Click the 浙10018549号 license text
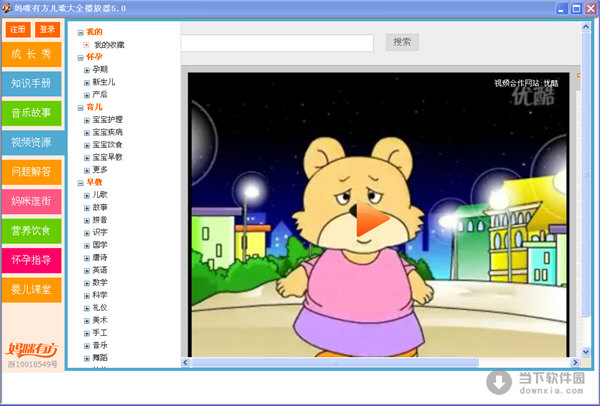The width and height of the screenshot is (600, 406). 33,364
